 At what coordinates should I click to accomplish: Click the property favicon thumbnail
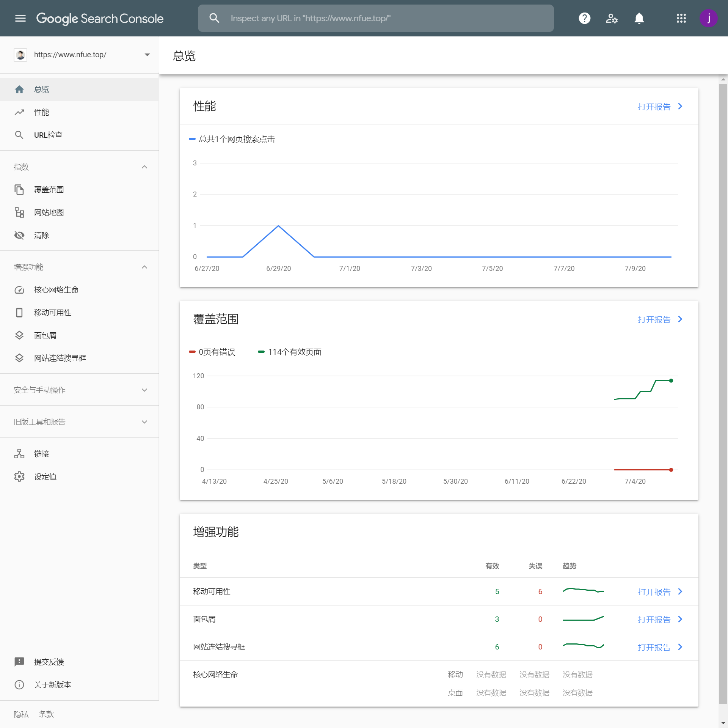pos(20,55)
